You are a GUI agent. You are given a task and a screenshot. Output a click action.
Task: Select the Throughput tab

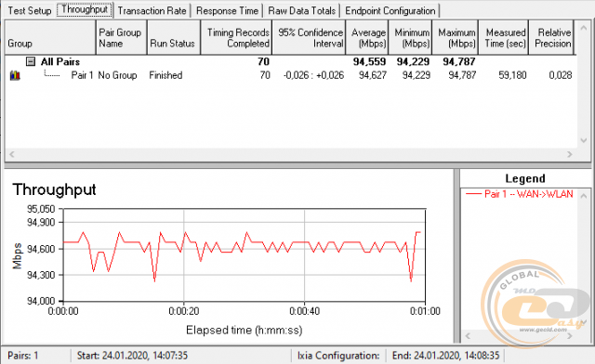(85, 9)
